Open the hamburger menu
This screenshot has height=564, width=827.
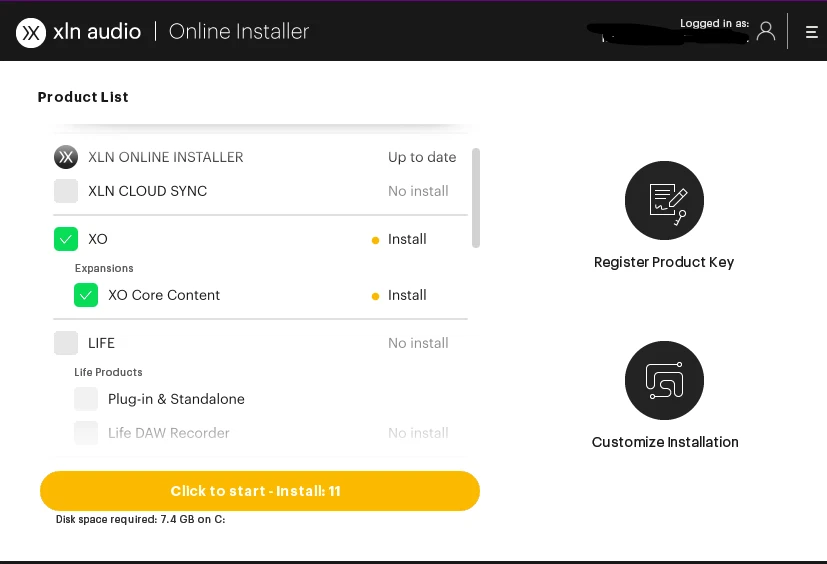pos(811,32)
